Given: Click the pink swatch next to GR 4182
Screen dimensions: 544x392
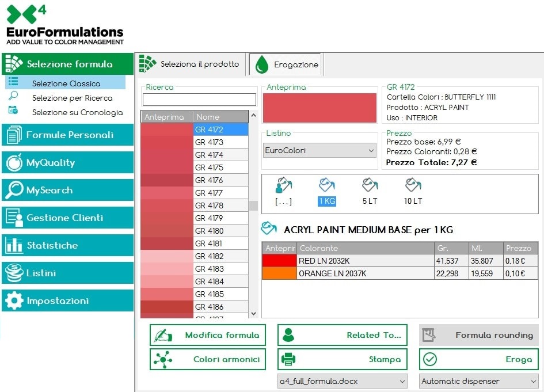Looking at the screenshot, I should [167, 256].
